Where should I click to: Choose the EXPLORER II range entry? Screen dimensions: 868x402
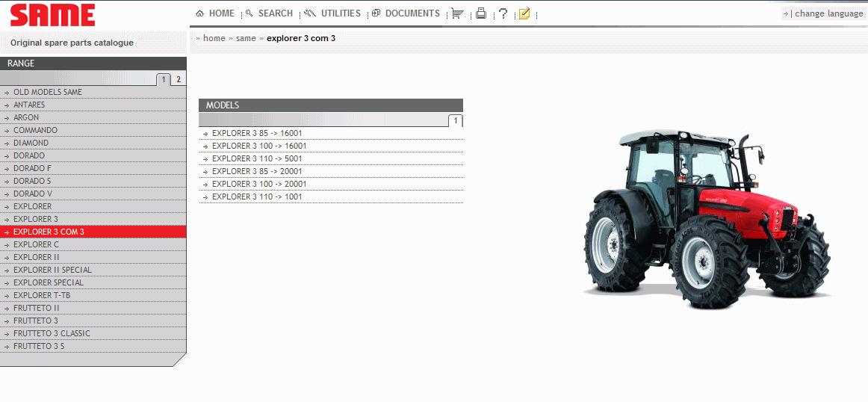pos(93,258)
